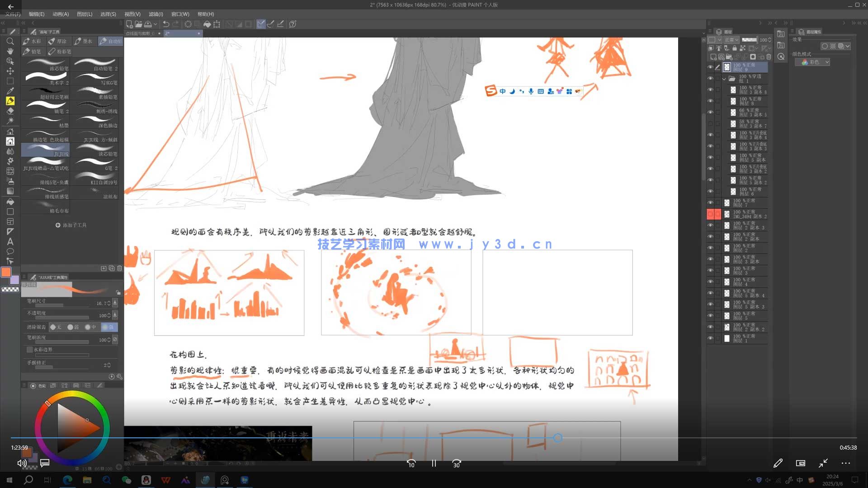The image size is (868, 488).
Task: Click the delete layer trash icon
Action: tap(769, 57)
